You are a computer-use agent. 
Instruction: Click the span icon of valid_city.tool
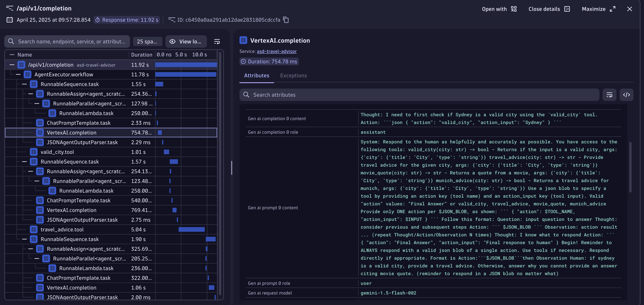point(34,152)
